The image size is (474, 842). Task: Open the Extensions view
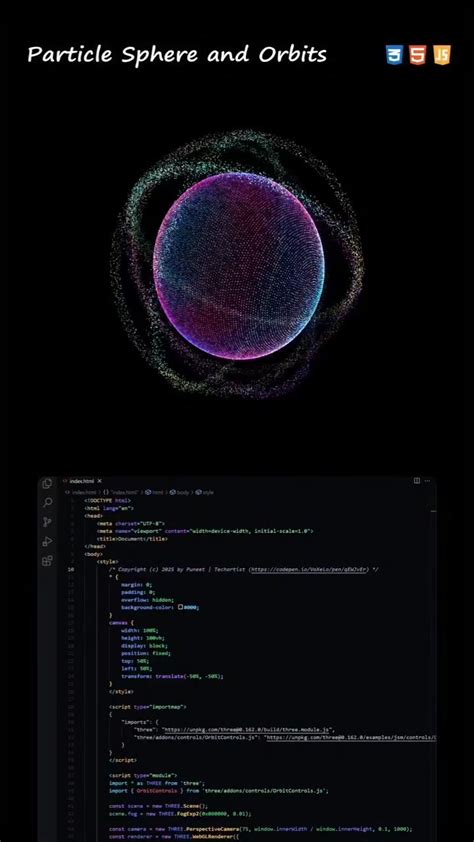click(47, 561)
